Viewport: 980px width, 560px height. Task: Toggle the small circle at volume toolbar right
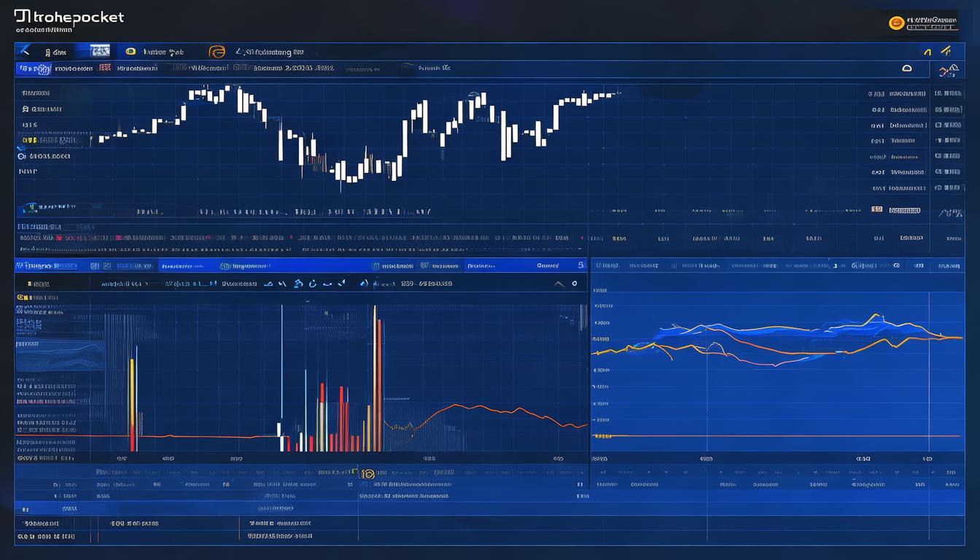[575, 284]
